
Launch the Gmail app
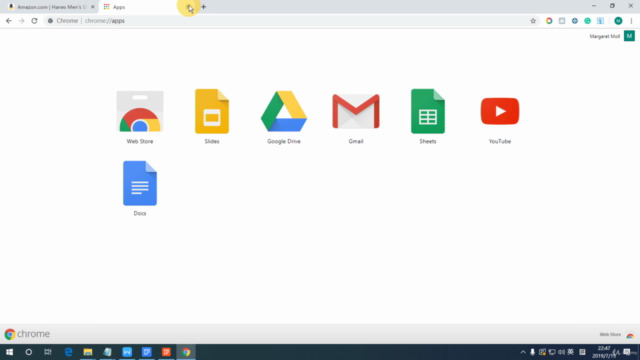point(356,118)
